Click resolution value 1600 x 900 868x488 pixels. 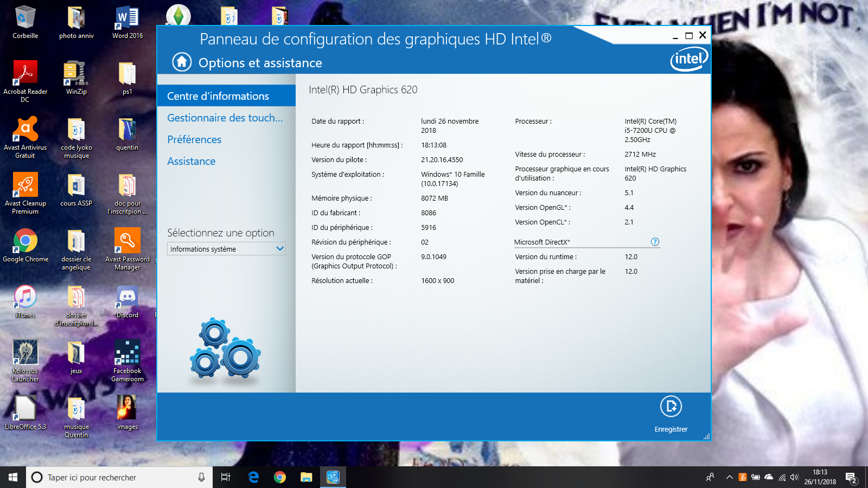coord(438,280)
